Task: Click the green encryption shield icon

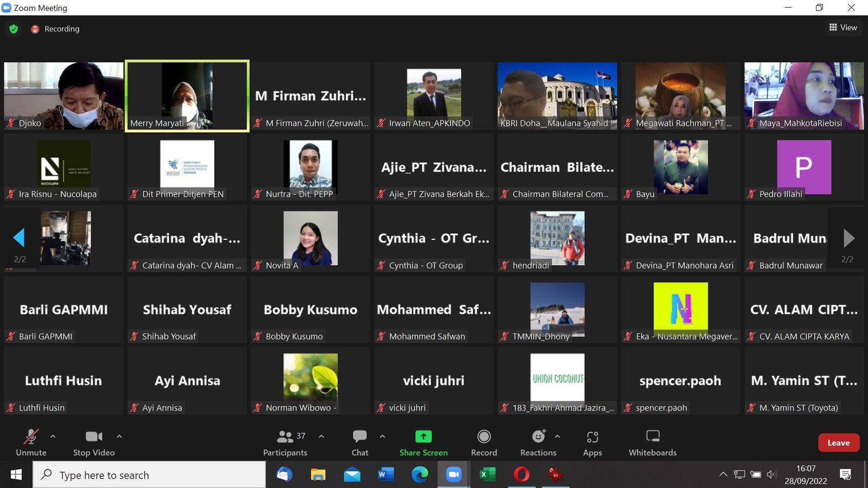Action: [14, 29]
